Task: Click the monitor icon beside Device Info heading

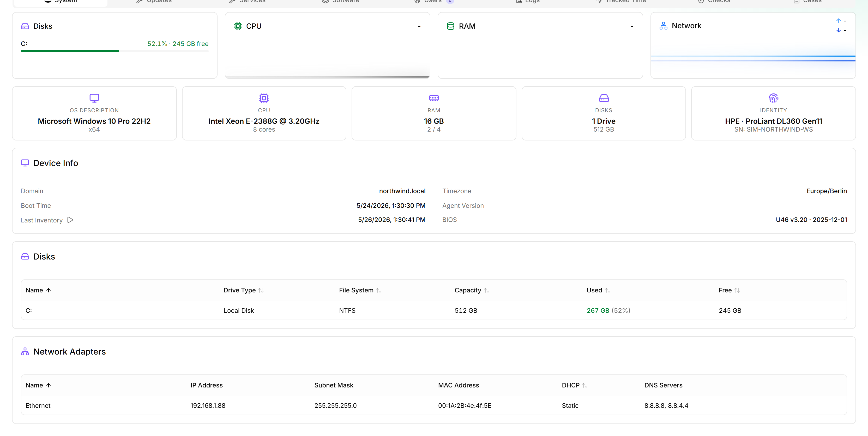Action: tap(25, 163)
